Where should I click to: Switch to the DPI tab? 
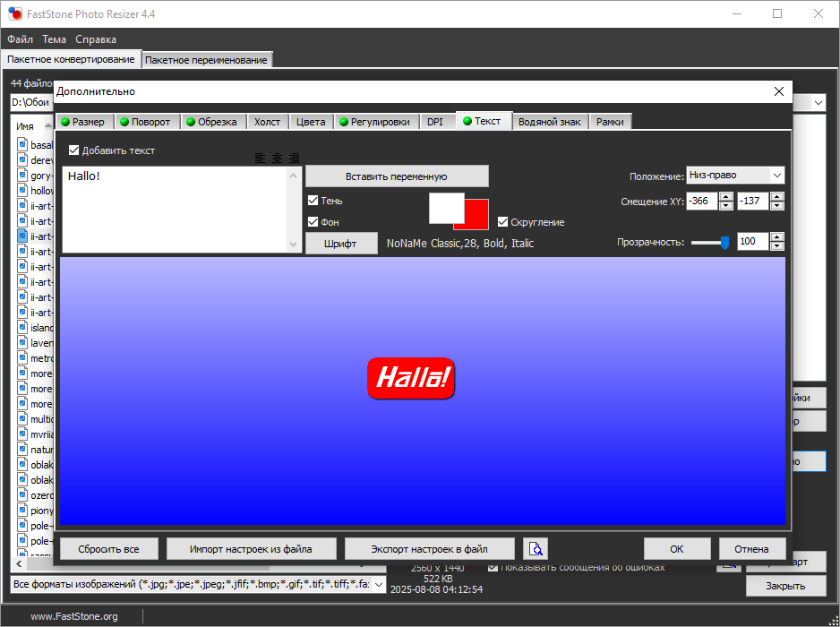tap(435, 122)
